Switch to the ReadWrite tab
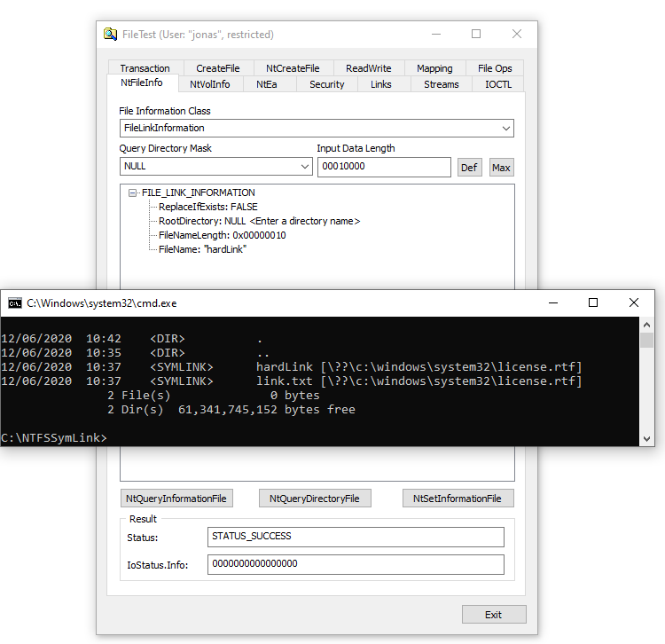Screen dimensions: 665x644 click(x=369, y=68)
